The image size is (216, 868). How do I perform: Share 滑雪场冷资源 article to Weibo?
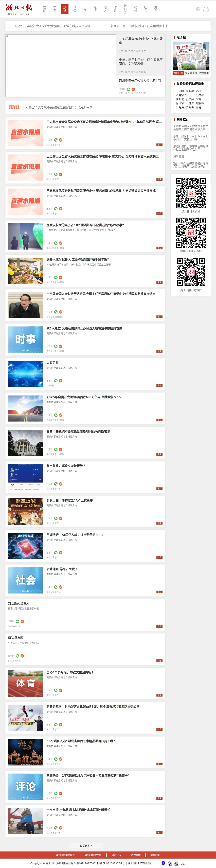click(x=61, y=724)
